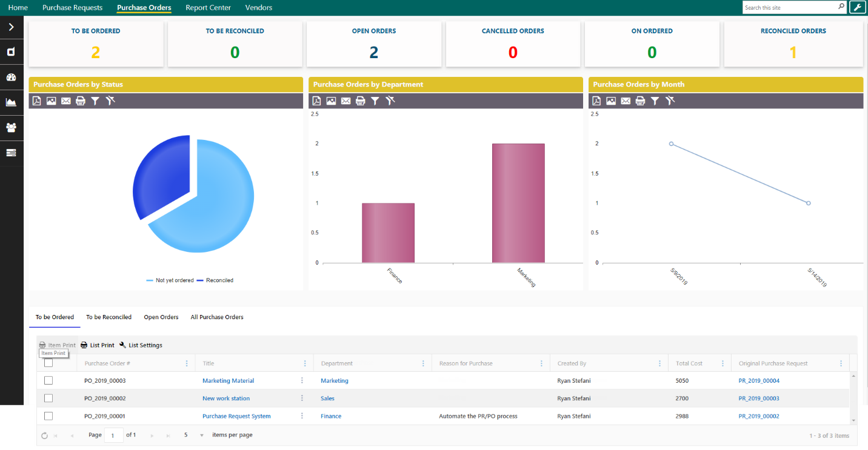Open Total Cost column options menu
This screenshot has width=868, height=450.
(x=723, y=363)
